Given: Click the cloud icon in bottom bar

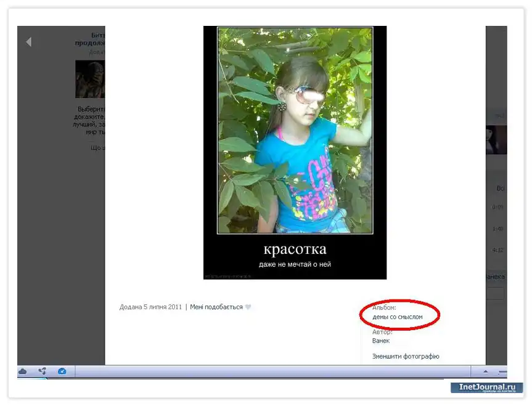Looking at the screenshot, I should pyautogui.click(x=23, y=371).
